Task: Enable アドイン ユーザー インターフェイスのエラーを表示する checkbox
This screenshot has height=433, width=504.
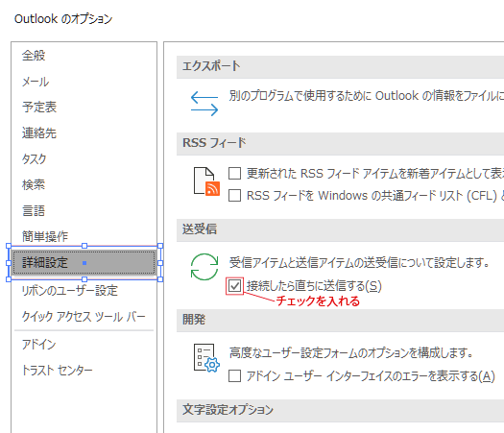Action: pyautogui.click(x=234, y=375)
